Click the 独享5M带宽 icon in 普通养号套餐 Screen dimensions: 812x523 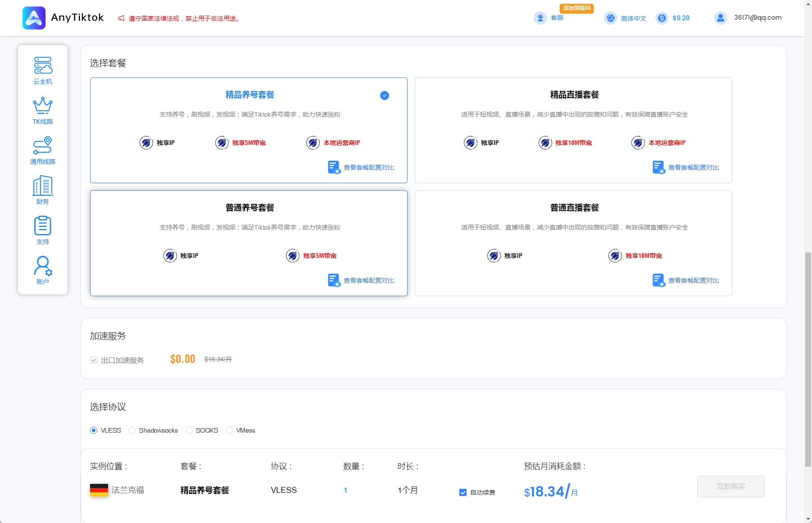[293, 256]
